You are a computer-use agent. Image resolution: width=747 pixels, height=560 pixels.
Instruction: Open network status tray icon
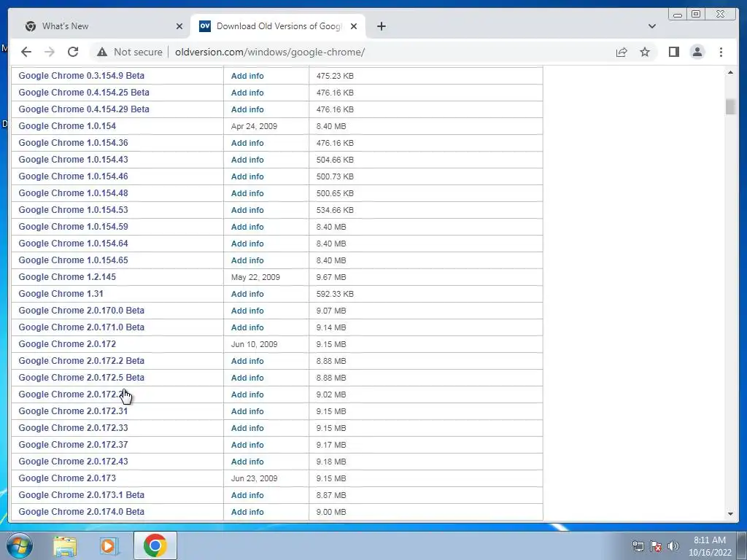(638, 546)
